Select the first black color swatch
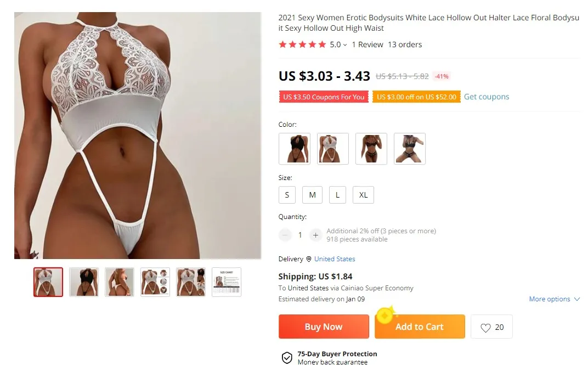This screenshot has height=365, width=588. [x=295, y=149]
